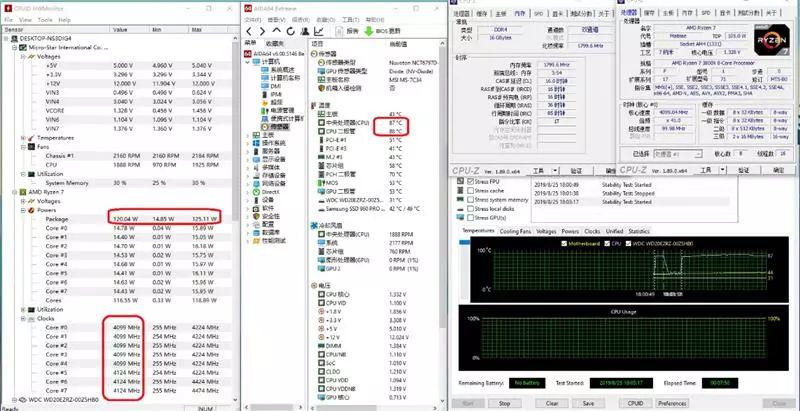Select Windows-logo operating system tree item
This screenshot has height=411, width=800.
pos(269,143)
